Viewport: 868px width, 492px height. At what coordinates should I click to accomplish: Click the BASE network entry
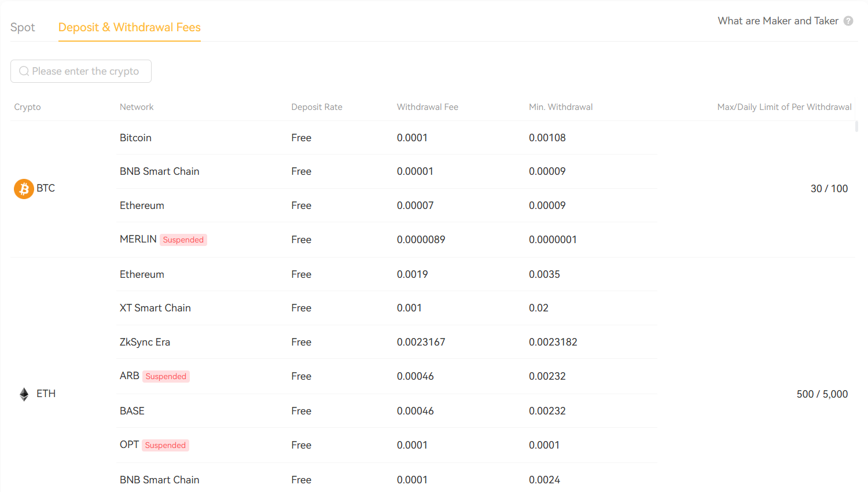[132, 411]
